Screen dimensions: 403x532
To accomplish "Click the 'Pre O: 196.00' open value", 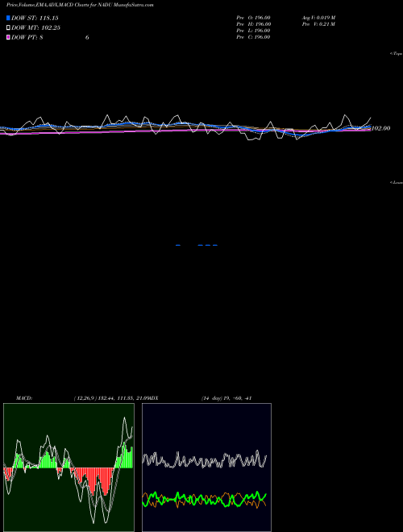I will (253, 18).
